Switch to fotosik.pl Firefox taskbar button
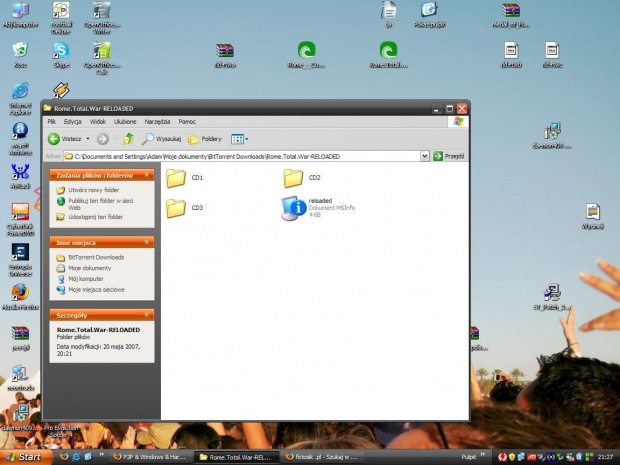This screenshot has height=465, width=620. pyautogui.click(x=322, y=457)
